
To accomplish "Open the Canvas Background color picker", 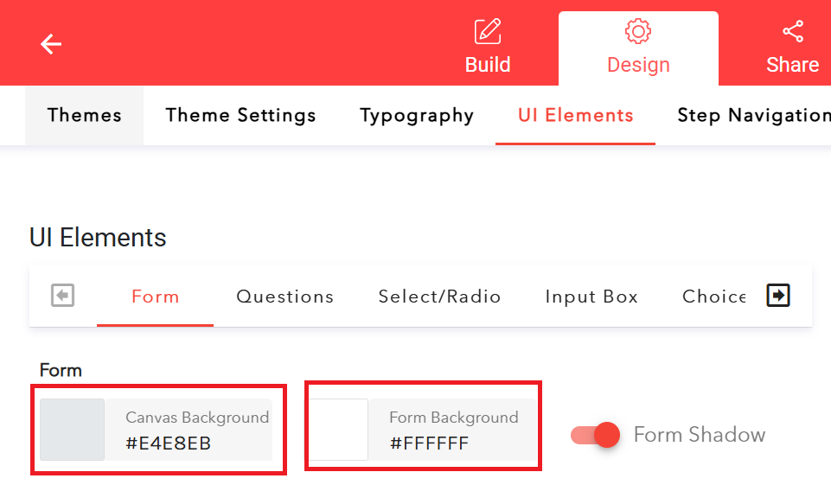I will tap(73, 429).
